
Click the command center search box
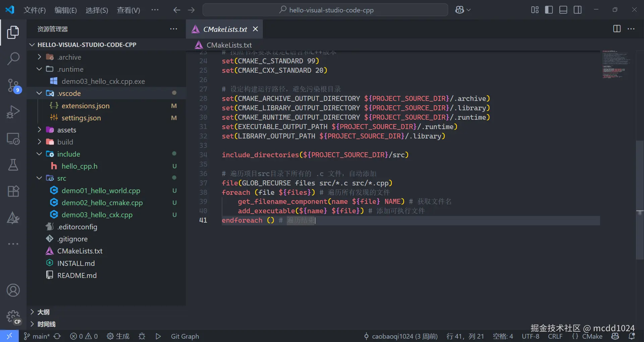[x=325, y=10]
